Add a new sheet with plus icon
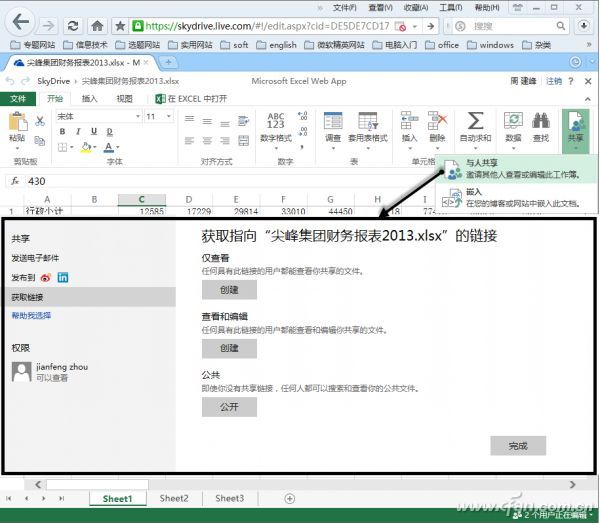The height and width of the screenshot is (523, 600). (290, 499)
